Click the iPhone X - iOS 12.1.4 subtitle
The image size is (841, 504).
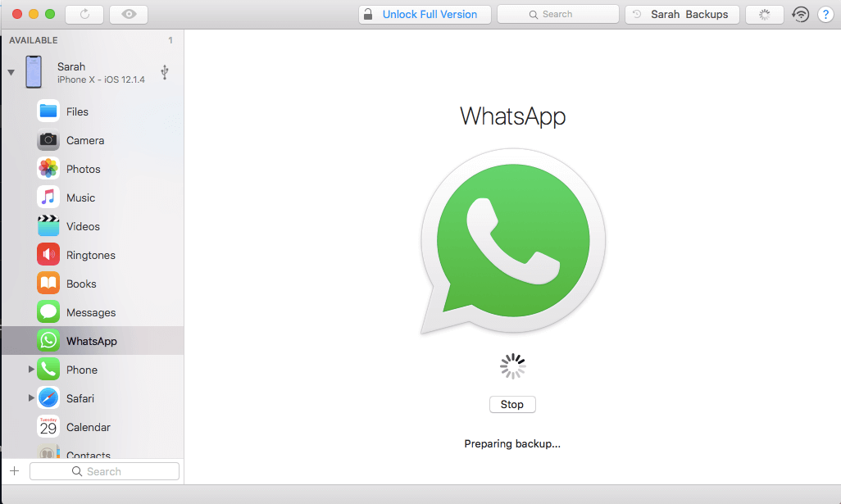click(x=101, y=79)
